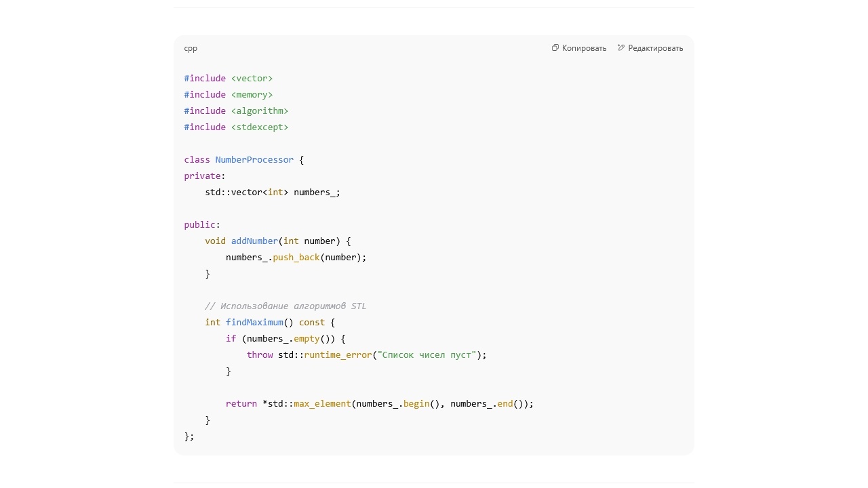The height and width of the screenshot is (488, 868).
Task: Click the pencil icon beside Редактировать
Action: coord(621,47)
